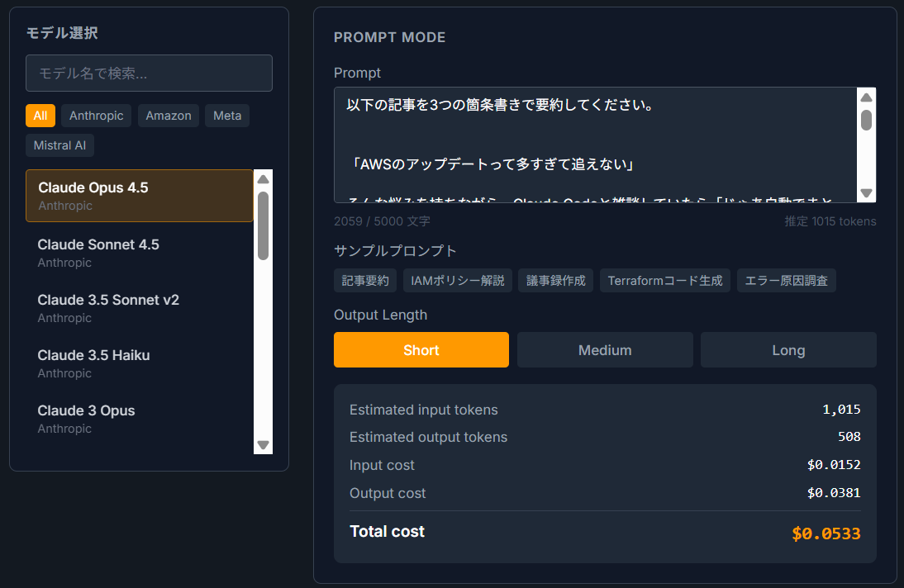Screen dimensions: 904x588
Task: Apply the 記事要約 sample prompt
Action: tap(365, 280)
